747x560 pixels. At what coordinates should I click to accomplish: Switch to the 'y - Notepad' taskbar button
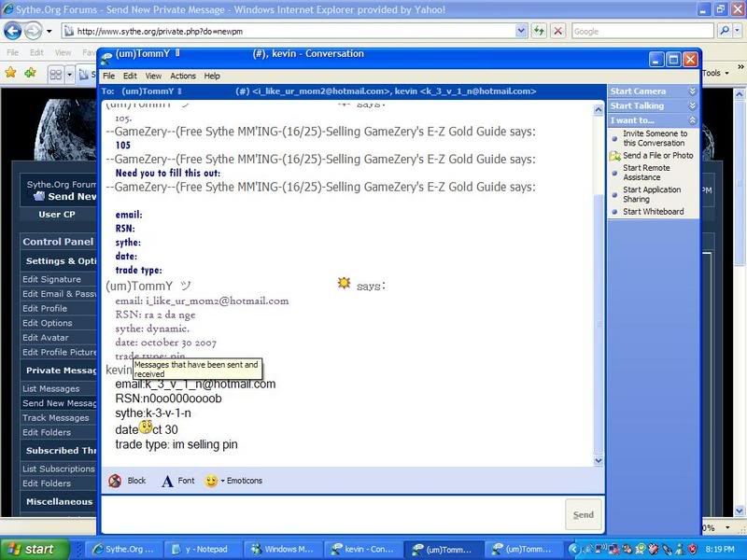pos(203,550)
